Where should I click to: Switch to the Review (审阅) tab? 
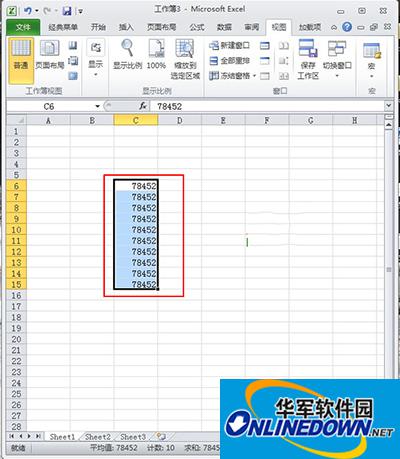252,27
